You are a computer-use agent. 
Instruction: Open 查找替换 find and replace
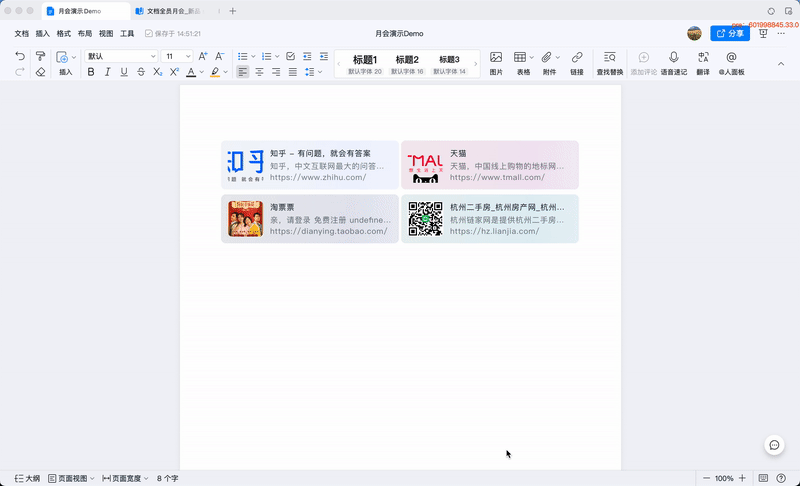point(610,63)
